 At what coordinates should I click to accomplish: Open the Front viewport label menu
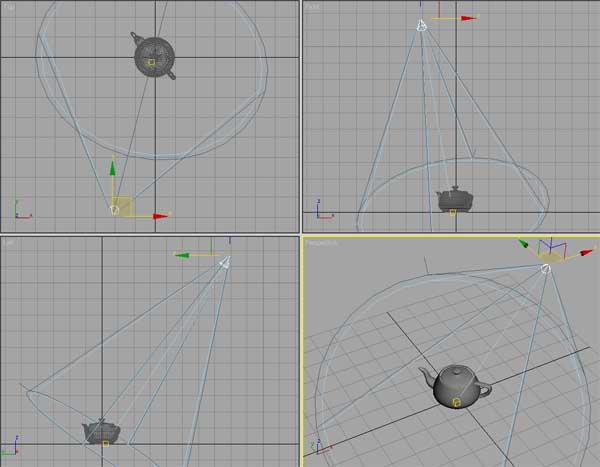click(x=312, y=7)
